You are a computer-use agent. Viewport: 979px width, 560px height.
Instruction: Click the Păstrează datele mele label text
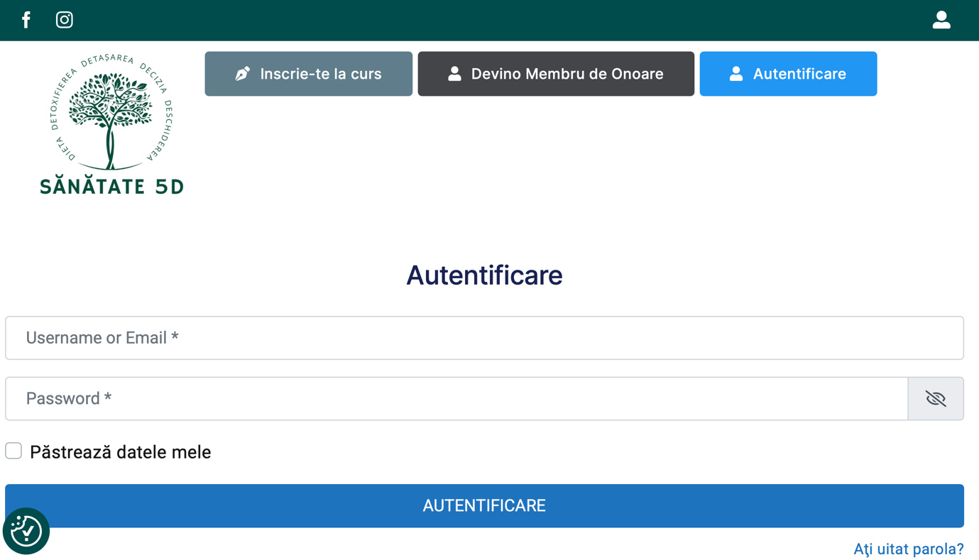[120, 452]
